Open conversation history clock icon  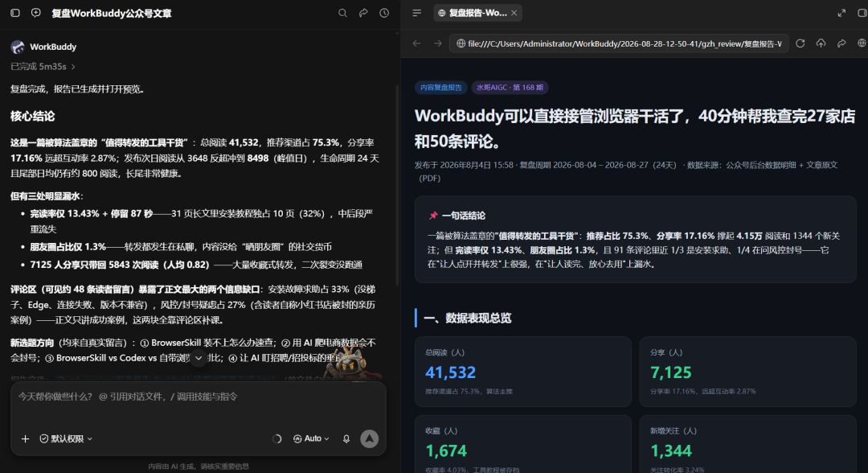384,13
